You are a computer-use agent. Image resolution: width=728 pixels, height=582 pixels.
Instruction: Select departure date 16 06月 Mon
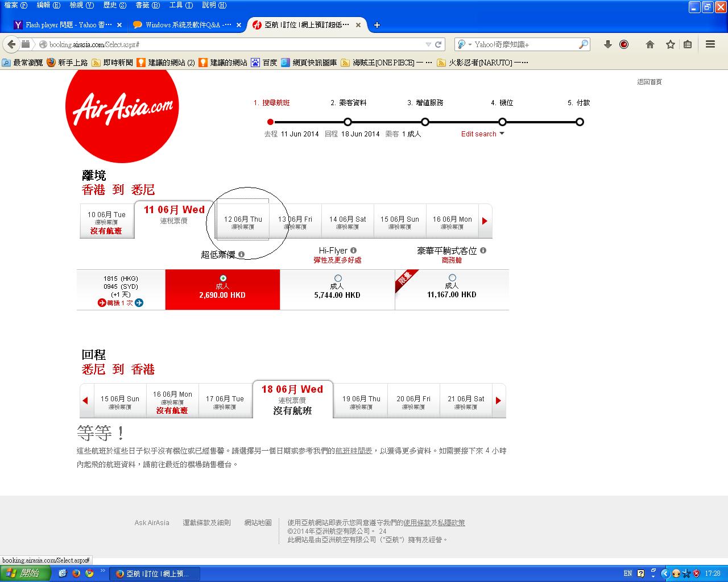pyautogui.click(x=452, y=222)
